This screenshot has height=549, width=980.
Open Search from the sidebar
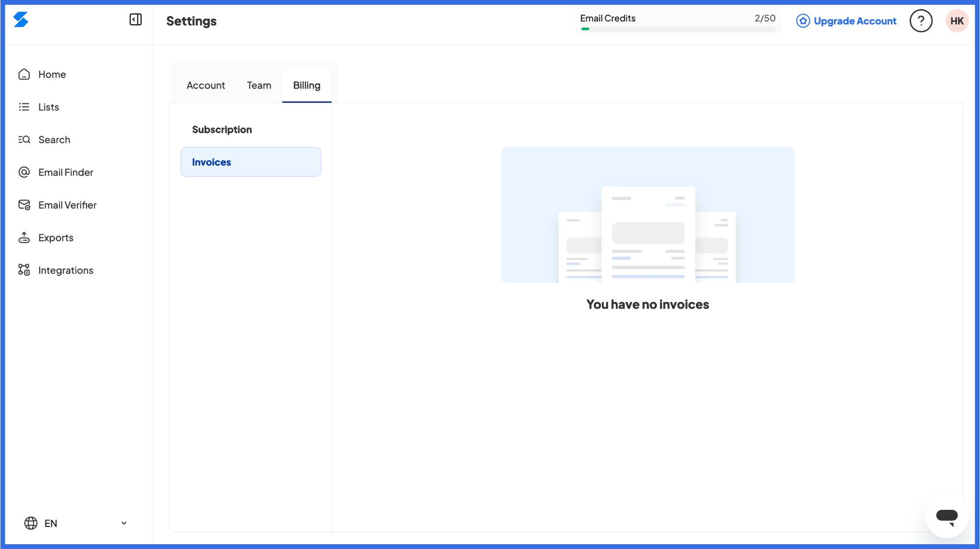click(54, 140)
